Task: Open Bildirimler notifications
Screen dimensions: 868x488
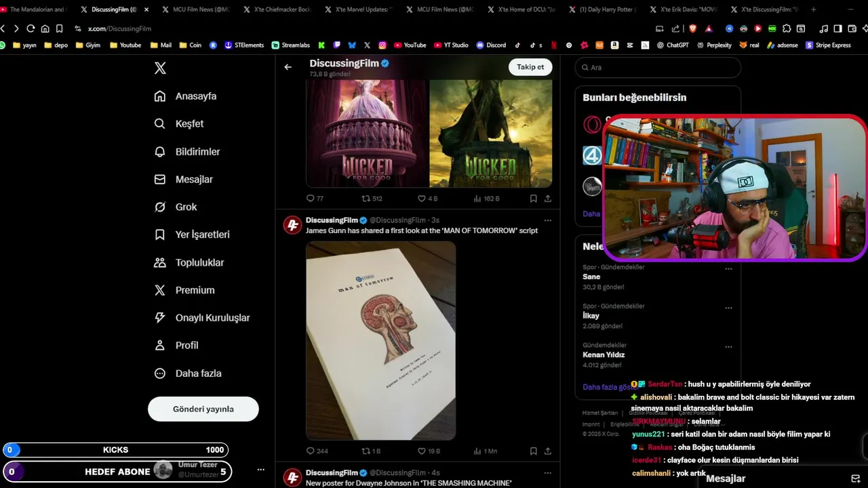Action: click(187, 152)
